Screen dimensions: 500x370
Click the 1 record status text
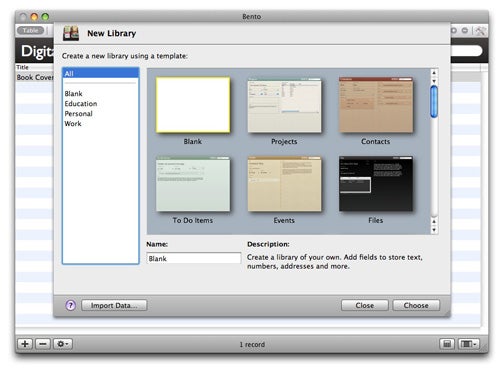[x=252, y=344]
